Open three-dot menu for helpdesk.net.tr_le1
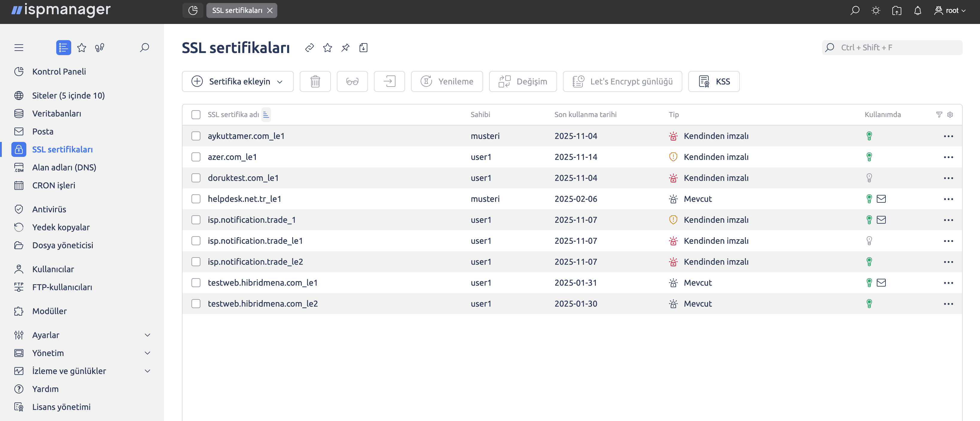The width and height of the screenshot is (980, 421). (x=948, y=199)
